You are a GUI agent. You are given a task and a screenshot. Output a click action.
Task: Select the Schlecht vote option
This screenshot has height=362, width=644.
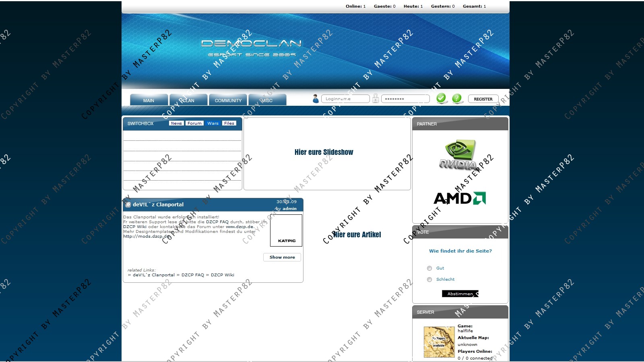point(429,280)
